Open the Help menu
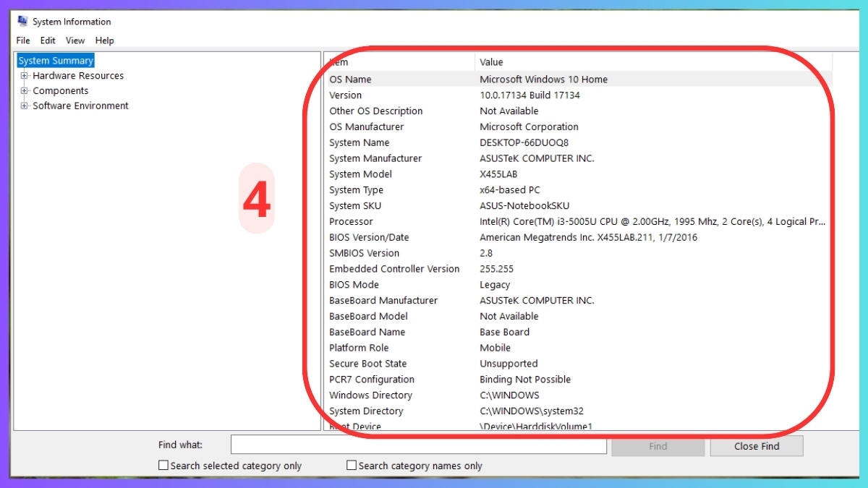 tap(105, 40)
